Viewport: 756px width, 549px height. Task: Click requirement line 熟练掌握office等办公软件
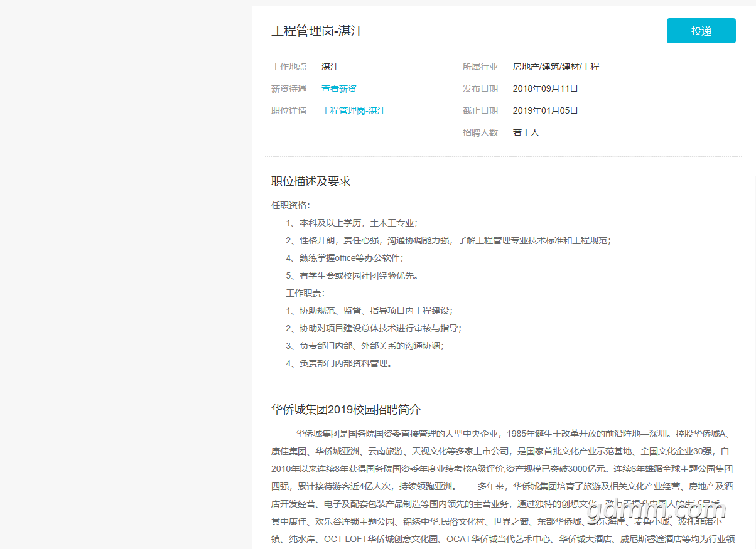coord(345,258)
